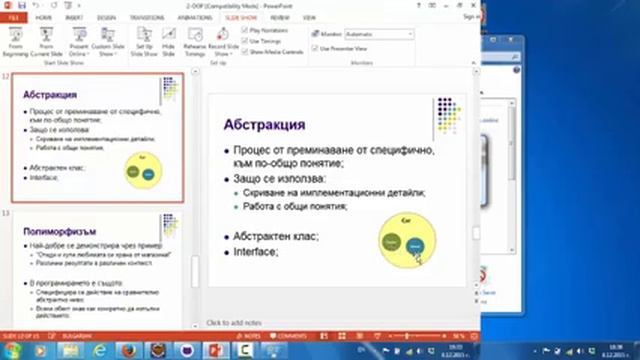Select slide 13 thumbnail Полиморфизъм
640x360 pixels.
(98, 269)
